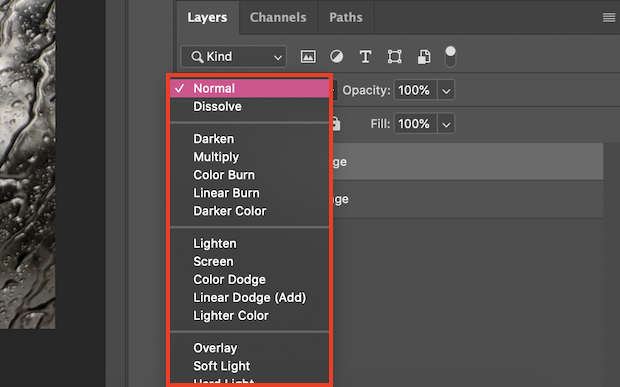This screenshot has height=387, width=620.
Task: Choose Normal blend mode
Action: point(250,88)
